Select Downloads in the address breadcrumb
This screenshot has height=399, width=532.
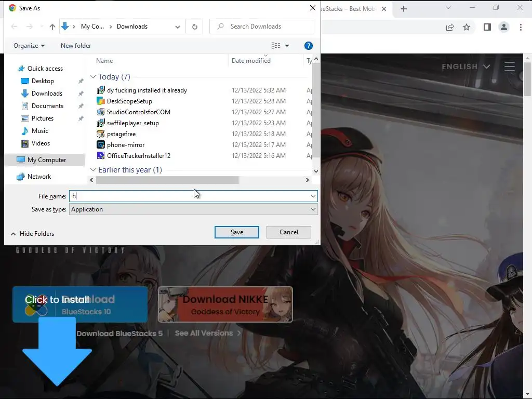[x=132, y=26]
